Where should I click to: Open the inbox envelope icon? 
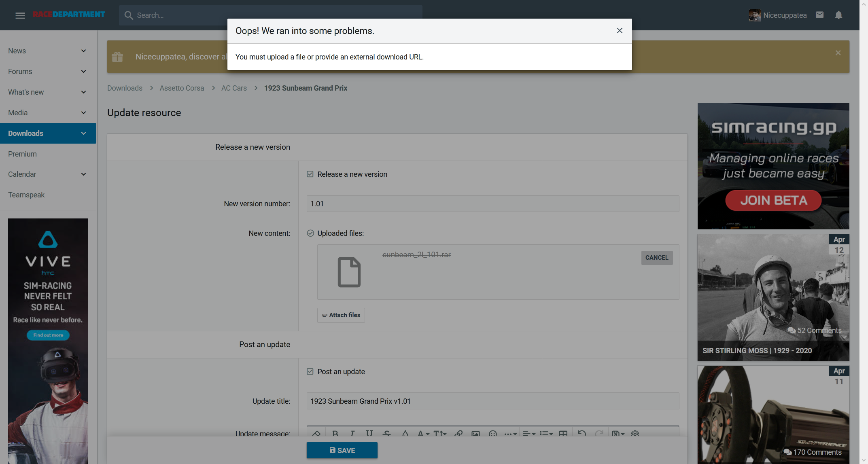(x=819, y=15)
